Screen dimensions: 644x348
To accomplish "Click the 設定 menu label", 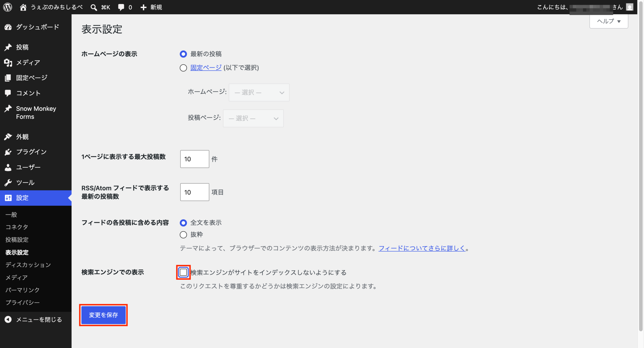I will point(22,198).
